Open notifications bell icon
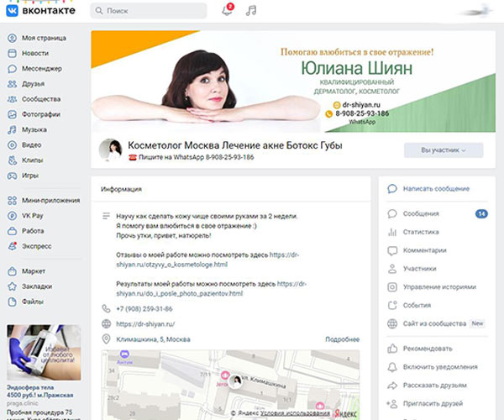This screenshot has height=420, width=504. click(x=227, y=10)
